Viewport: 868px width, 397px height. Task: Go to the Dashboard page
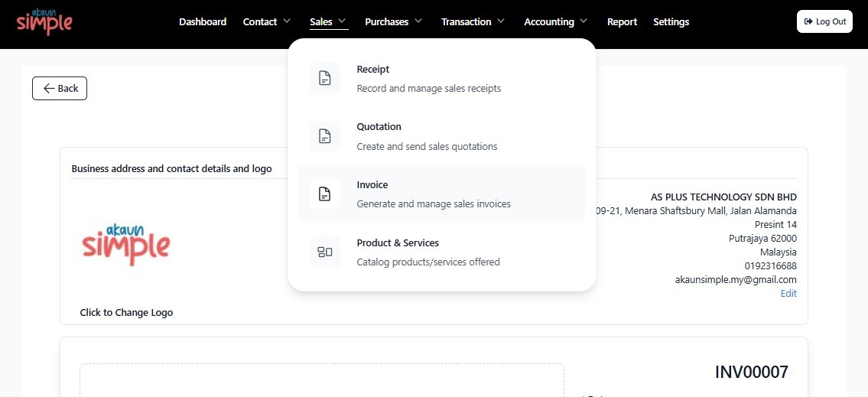[x=203, y=21]
